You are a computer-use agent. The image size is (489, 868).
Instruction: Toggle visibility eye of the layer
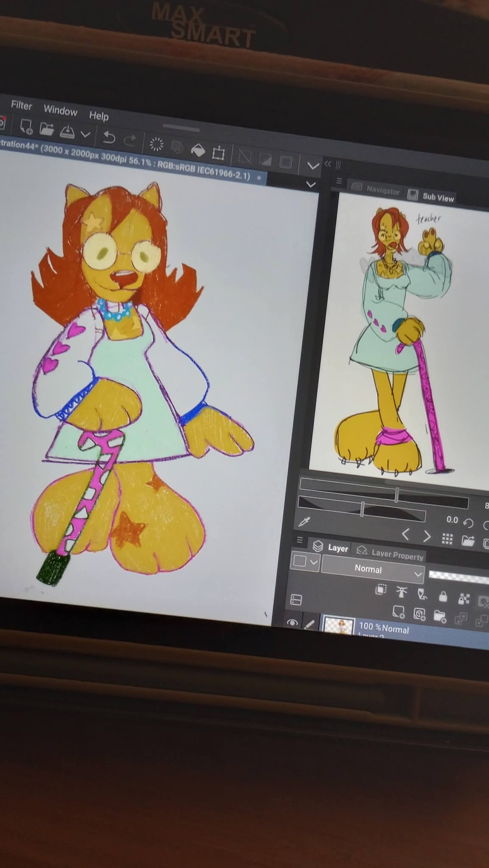tap(291, 623)
